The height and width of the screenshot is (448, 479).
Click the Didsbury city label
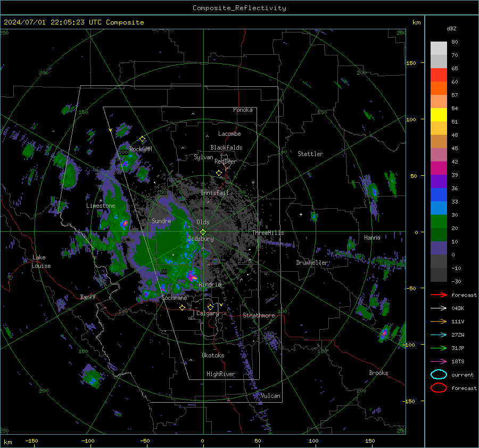tap(201, 239)
